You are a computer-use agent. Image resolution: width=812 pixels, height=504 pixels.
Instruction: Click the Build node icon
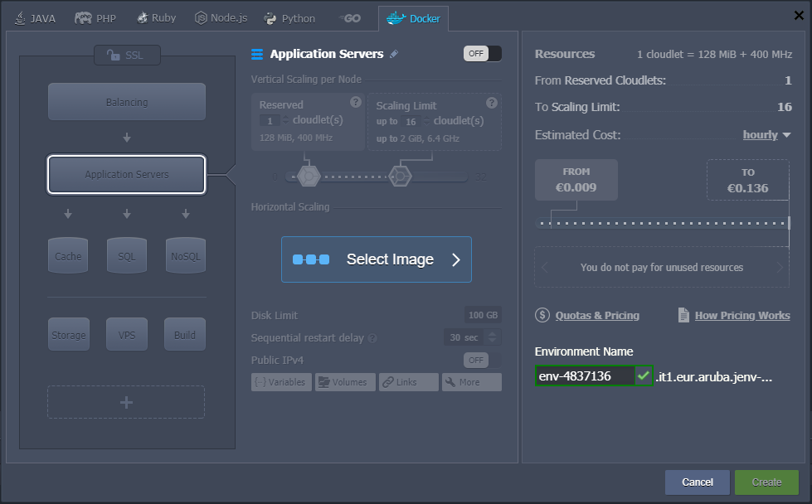pos(184,334)
